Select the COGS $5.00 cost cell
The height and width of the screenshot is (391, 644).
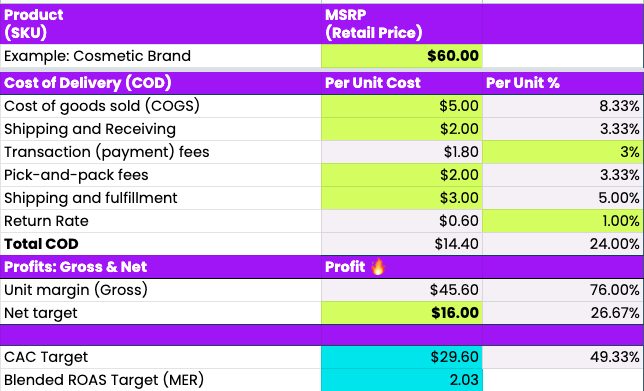point(402,106)
